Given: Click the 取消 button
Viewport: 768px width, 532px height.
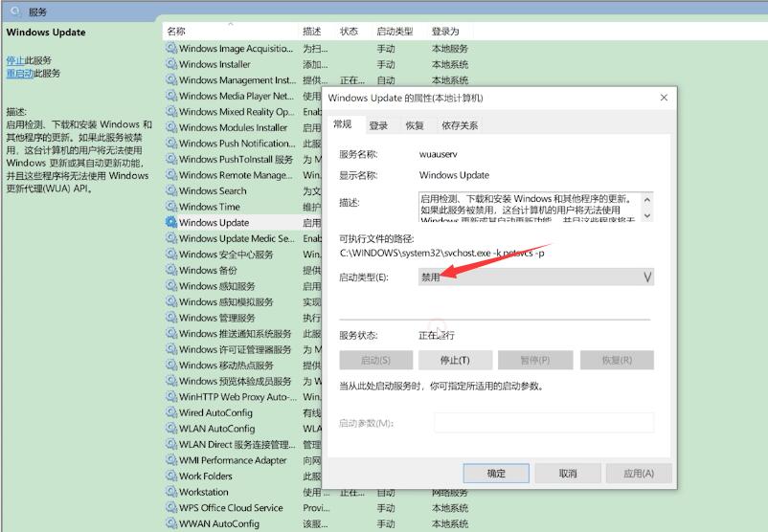Looking at the screenshot, I should (568, 474).
